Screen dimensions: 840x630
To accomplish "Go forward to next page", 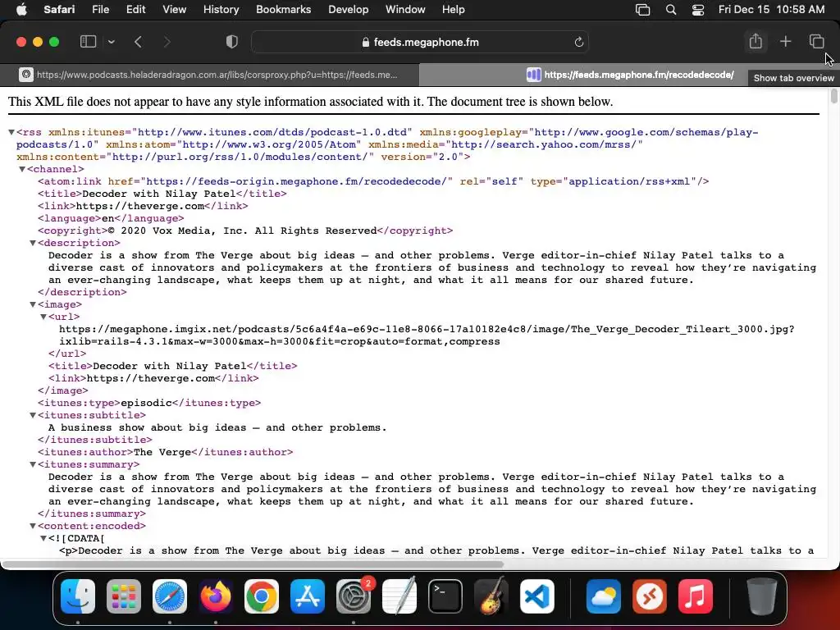I will pos(167,42).
